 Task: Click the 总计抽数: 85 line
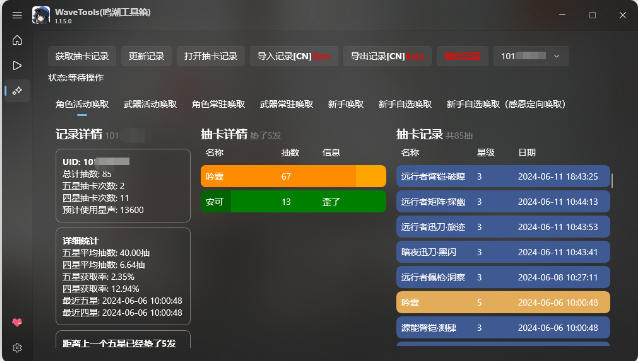[x=87, y=174]
